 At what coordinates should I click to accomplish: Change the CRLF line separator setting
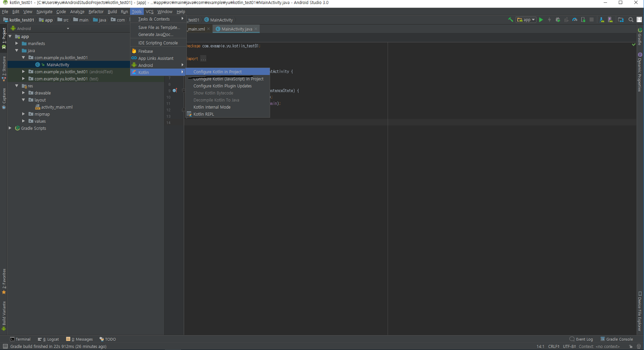(554, 346)
